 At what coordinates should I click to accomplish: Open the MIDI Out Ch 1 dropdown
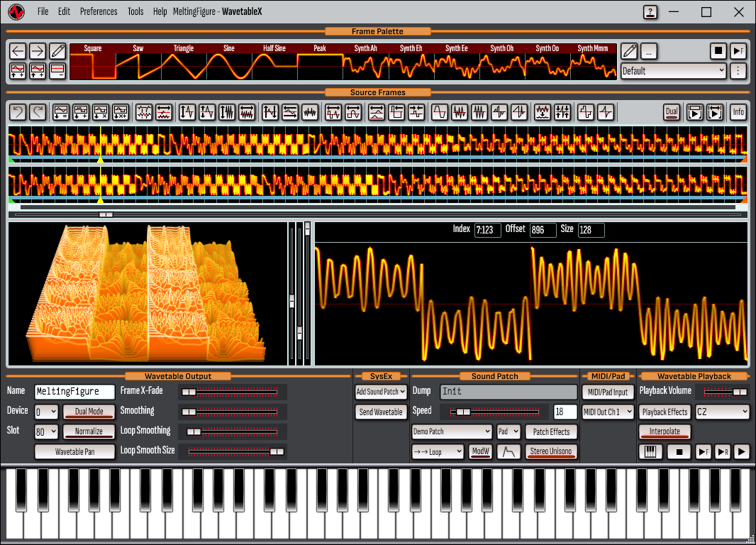click(608, 412)
